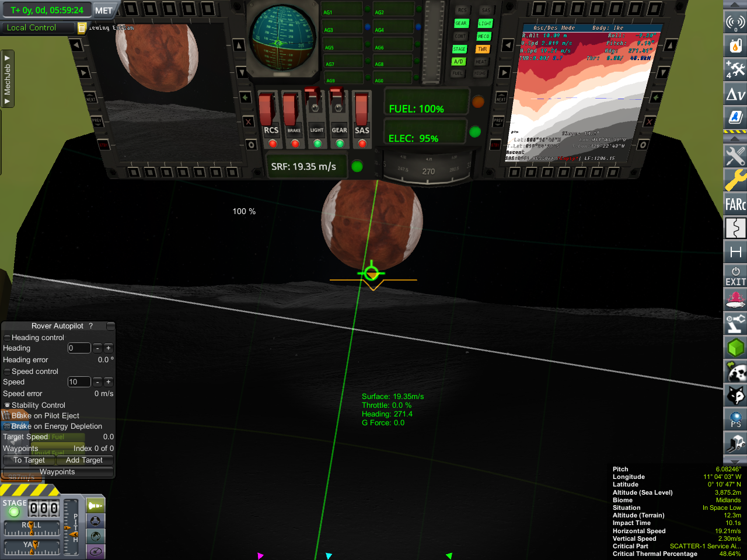
Task: Click the green MECO indicator button
Action: tap(484, 36)
